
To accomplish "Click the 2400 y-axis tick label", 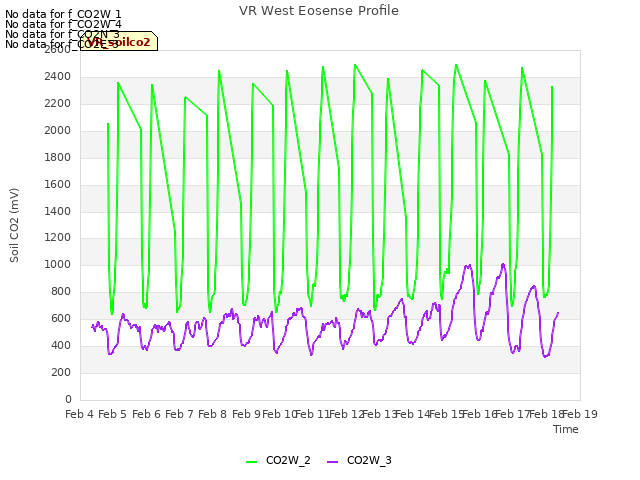I will tap(58, 77).
